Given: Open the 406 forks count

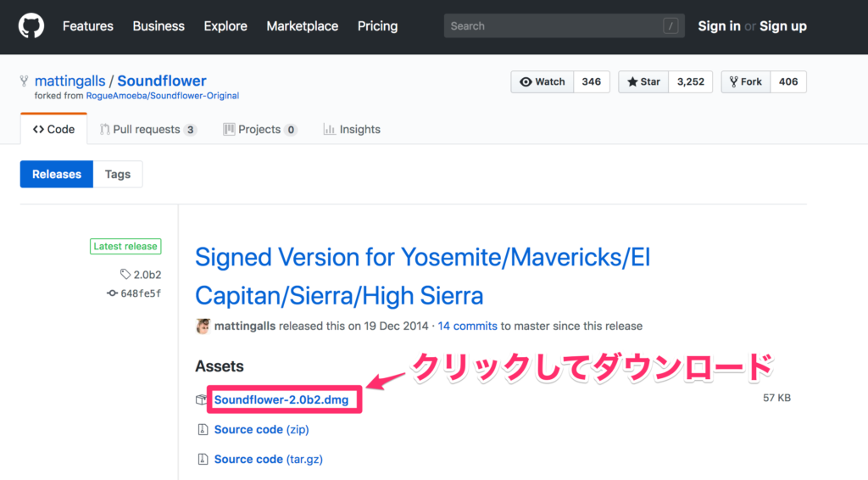Looking at the screenshot, I should tap(788, 82).
